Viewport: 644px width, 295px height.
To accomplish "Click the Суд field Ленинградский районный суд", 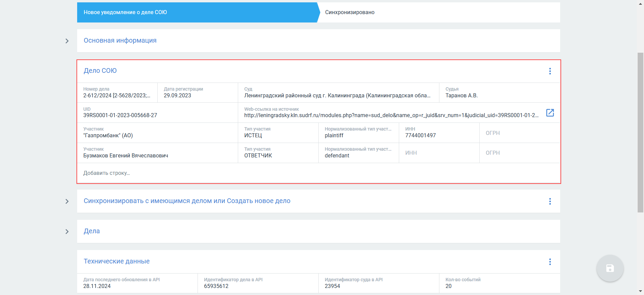I will 339,93.
